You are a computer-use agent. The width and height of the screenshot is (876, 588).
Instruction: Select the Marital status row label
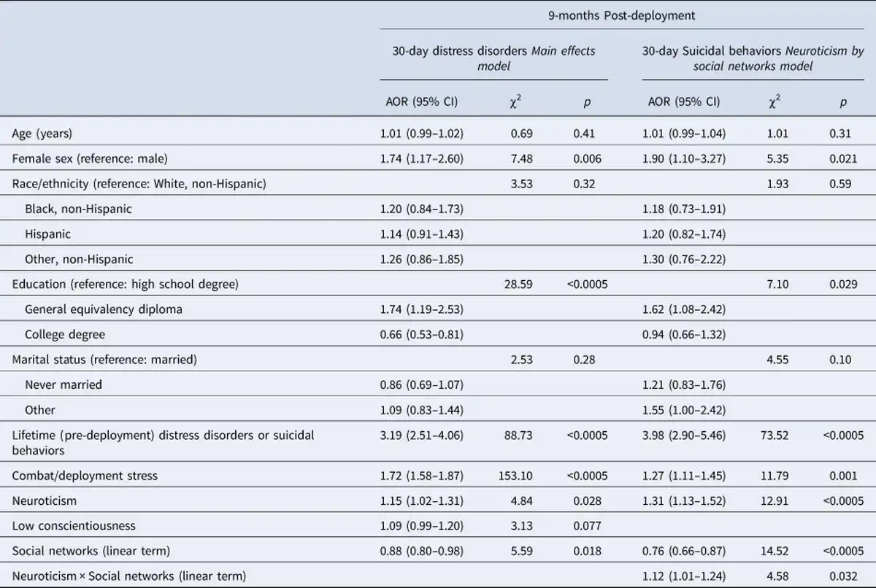click(x=105, y=359)
